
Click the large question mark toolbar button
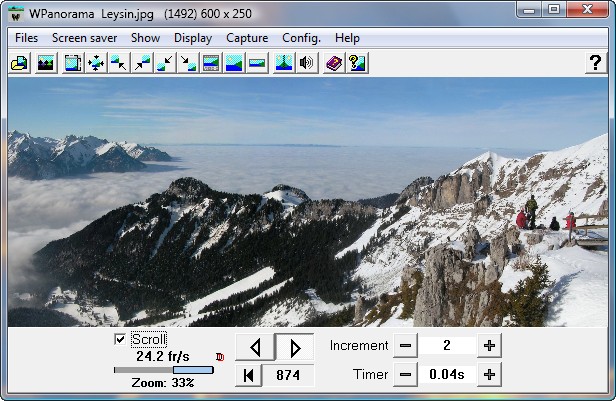[x=596, y=63]
